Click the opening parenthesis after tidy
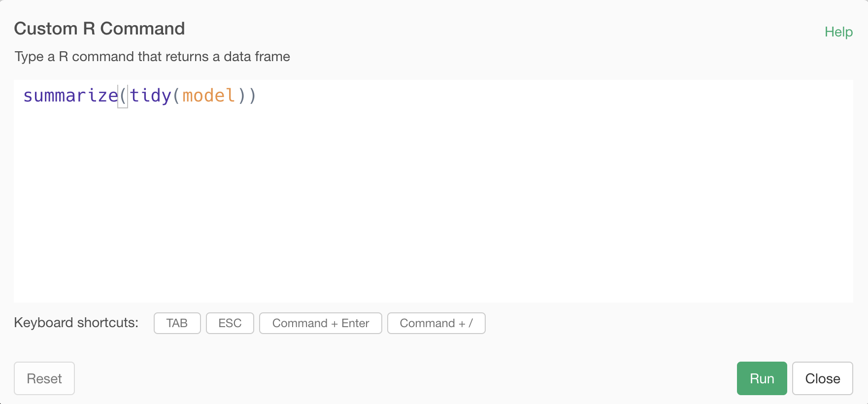The image size is (868, 404). pyautogui.click(x=176, y=96)
